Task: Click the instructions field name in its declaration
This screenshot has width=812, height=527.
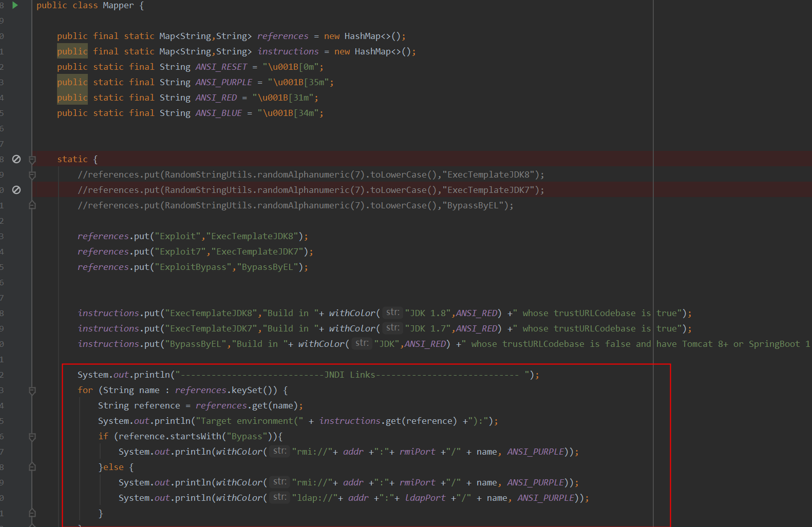Action: coord(288,52)
